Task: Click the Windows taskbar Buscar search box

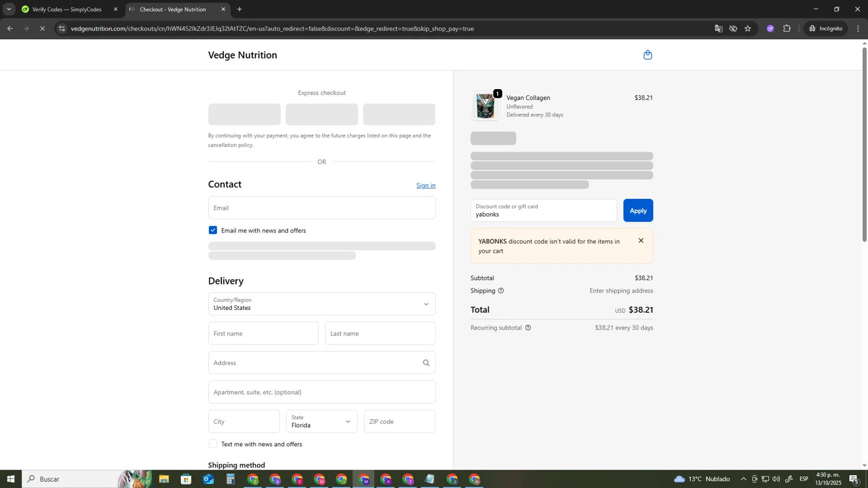Action: click(87, 479)
